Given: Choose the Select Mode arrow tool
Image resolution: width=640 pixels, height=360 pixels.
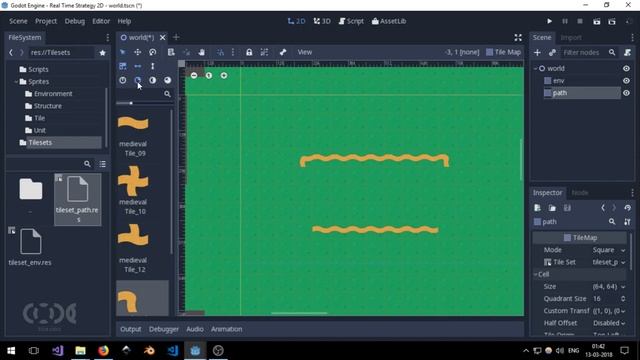Looking at the screenshot, I should click(x=122, y=52).
